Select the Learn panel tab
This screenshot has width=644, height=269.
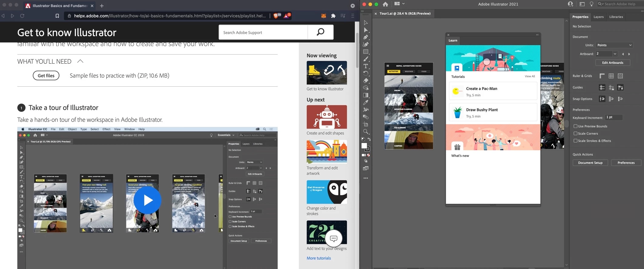[453, 41]
